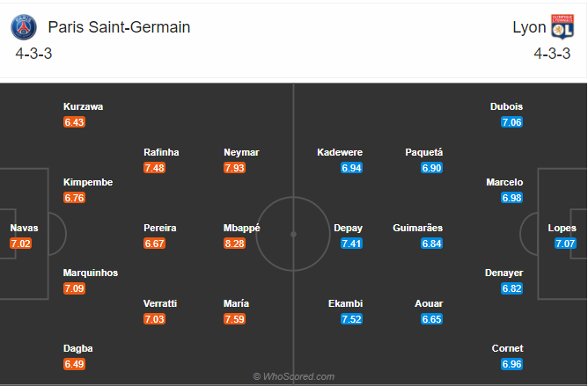Select Navas's 7.02 goalkeeper rating
This screenshot has height=386, width=588.
coord(21,243)
